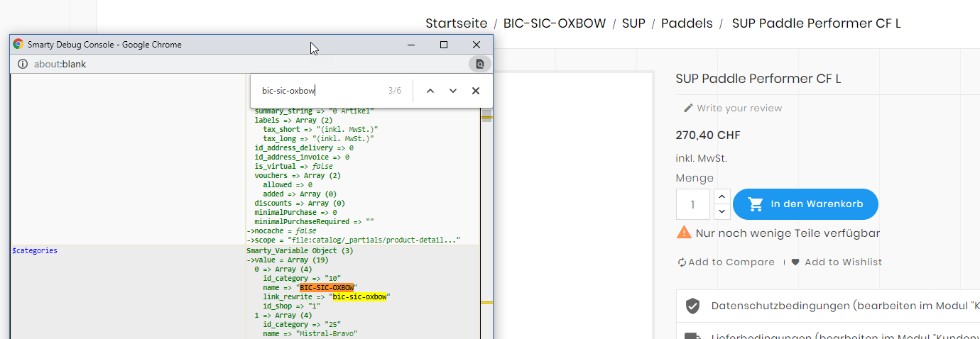Click the pencil icon beside Write your review
980x339 pixels.
coord(688,108)
